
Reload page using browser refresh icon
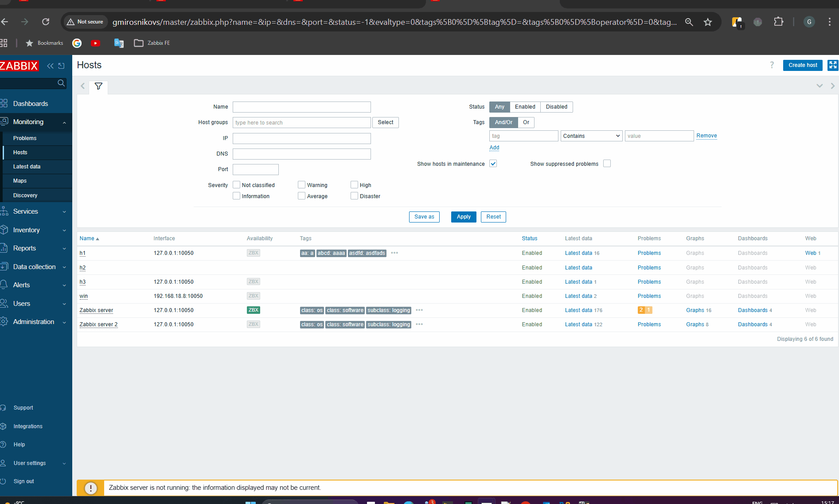click(x=46, y=22)
